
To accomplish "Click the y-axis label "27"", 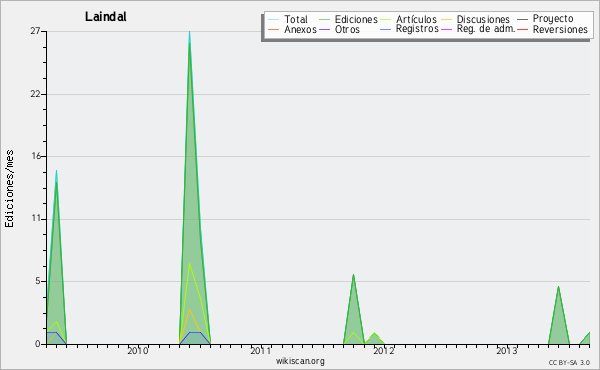I will pos(35,31).
